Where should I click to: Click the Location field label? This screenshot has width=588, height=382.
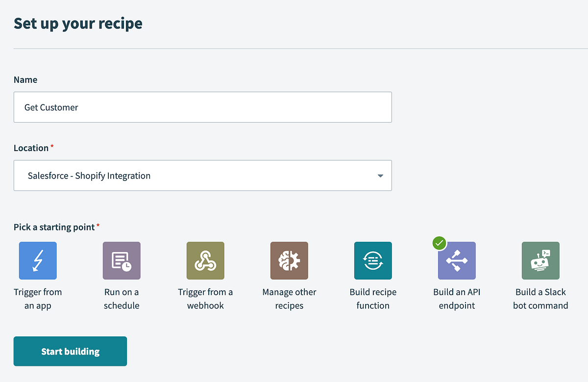[x=30, y=148]
